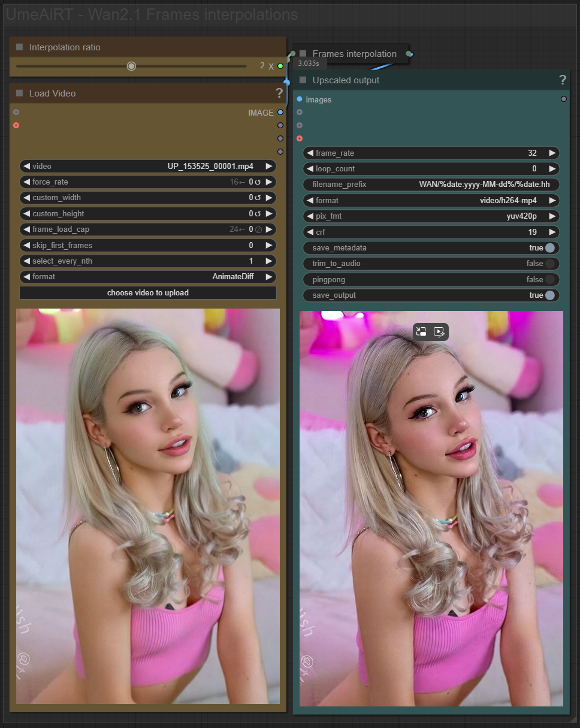Increase custom_width with its right arrow
The image size is (580, 728).
[269, 197]
